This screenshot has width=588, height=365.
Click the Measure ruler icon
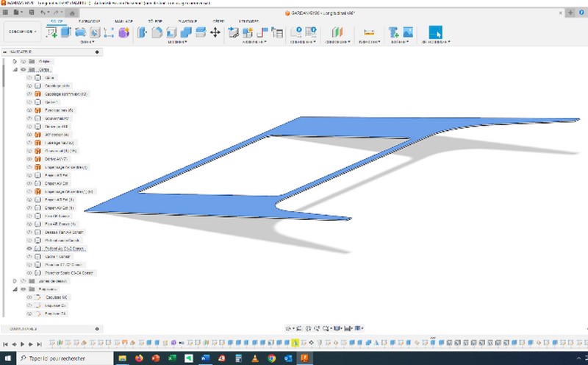[369, 32]
